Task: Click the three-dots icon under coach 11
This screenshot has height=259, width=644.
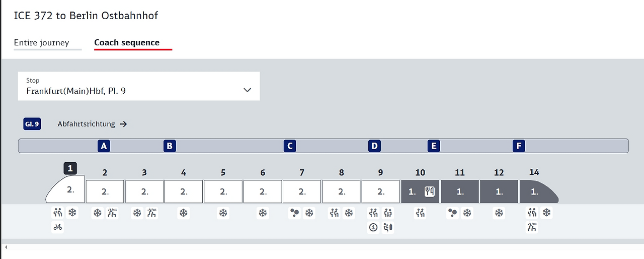Action: pos(452,213)
